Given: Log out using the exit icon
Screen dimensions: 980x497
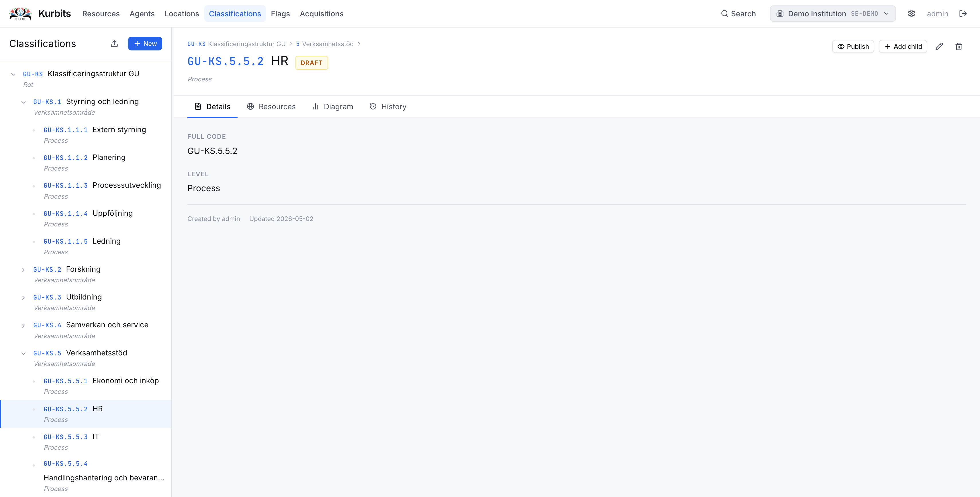Looking at the screenshot, I should point(963,14).
